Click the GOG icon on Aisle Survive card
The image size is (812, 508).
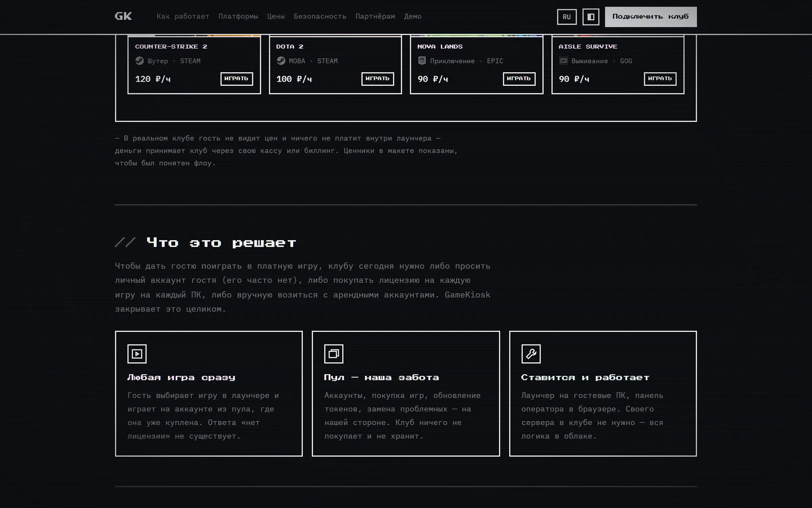[563, 61]
